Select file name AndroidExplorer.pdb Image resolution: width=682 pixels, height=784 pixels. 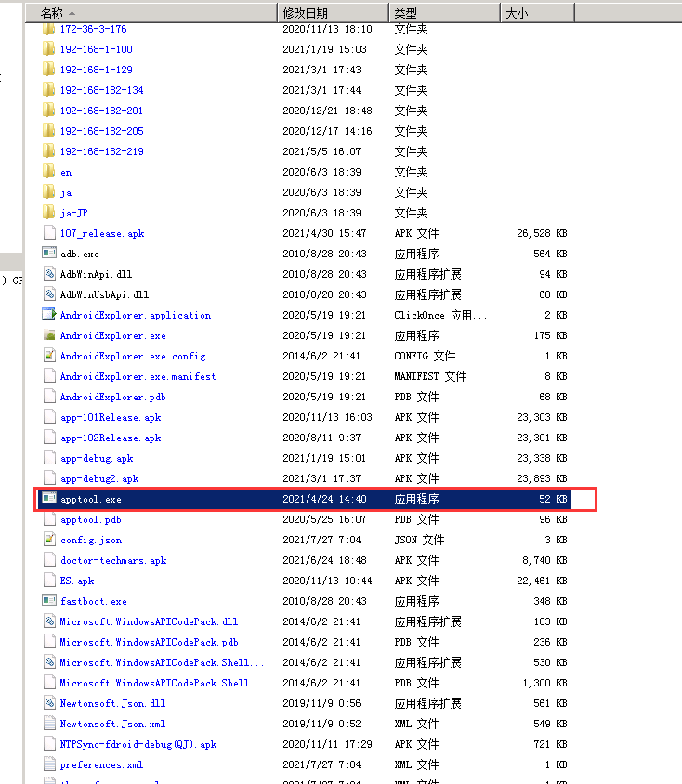[x=113, y=397]
